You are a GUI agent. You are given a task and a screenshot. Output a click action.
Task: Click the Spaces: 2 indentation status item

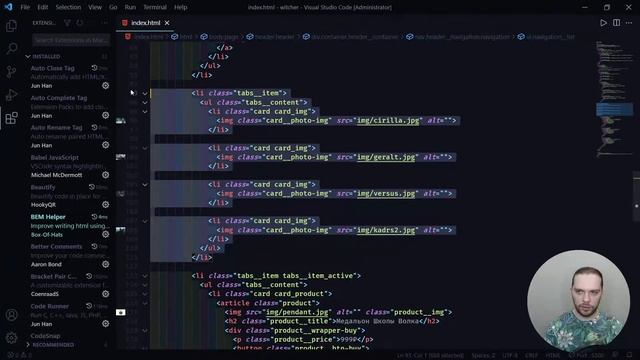(x=483, y=355)
